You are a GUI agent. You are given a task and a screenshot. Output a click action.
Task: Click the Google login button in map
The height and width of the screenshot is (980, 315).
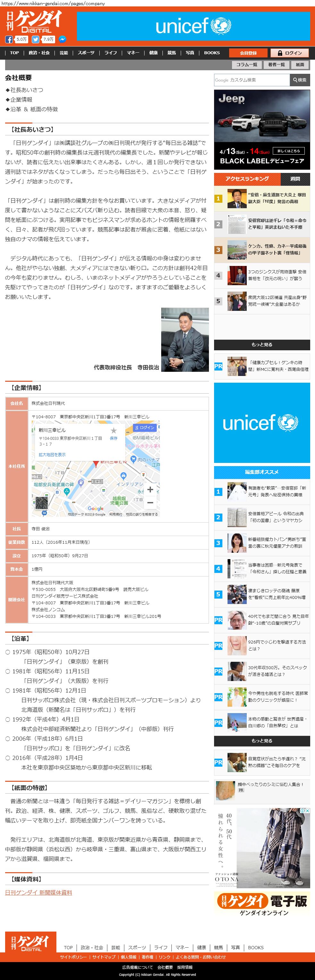pyautogui.click(x=145, y=428)
